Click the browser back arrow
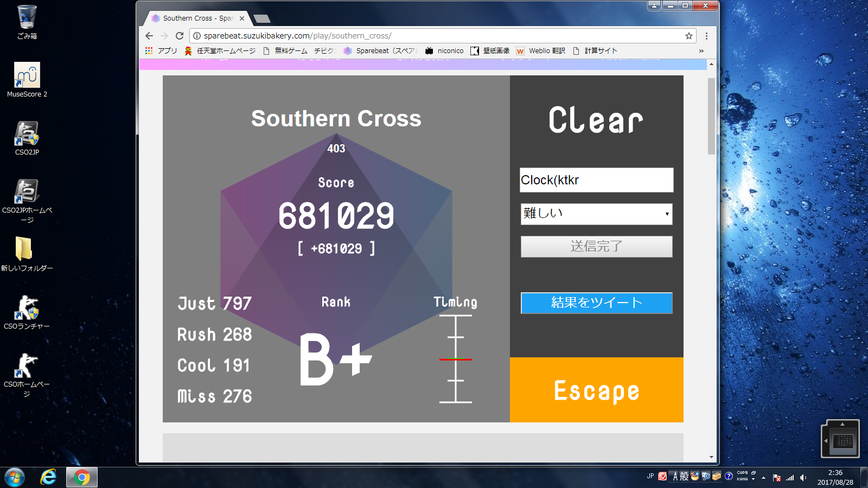 149,36
